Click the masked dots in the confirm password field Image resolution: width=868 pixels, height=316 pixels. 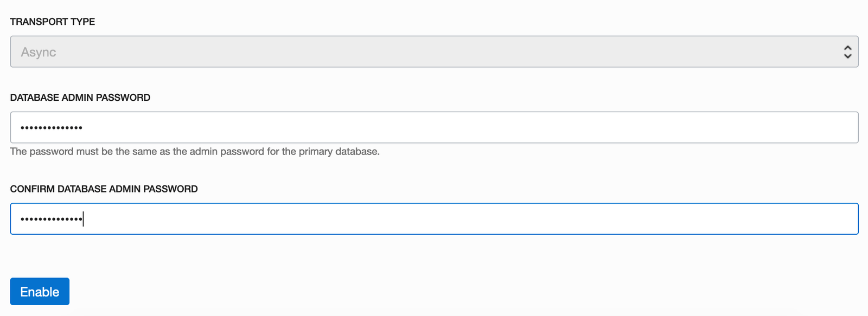point(52,220)
